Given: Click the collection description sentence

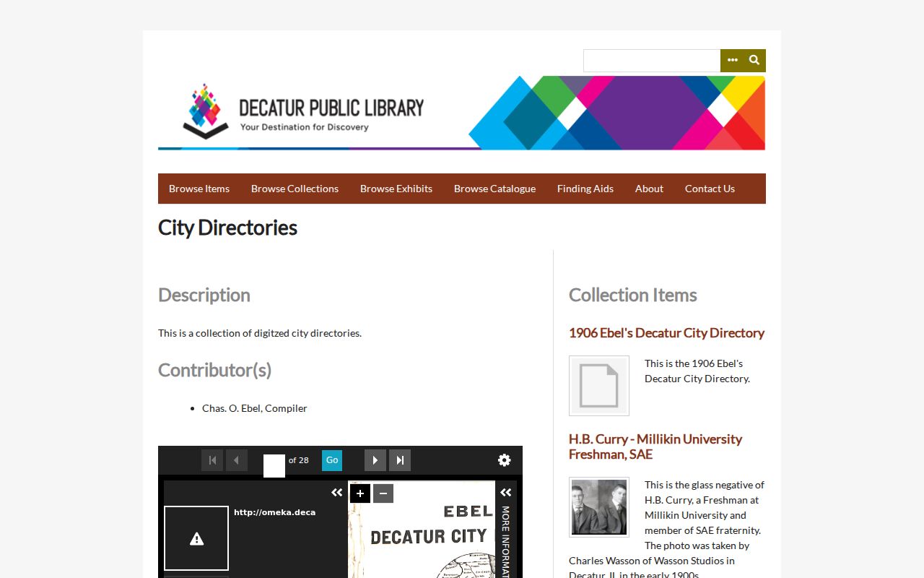Looking at the screenshot, I should (x=260, y=333).
